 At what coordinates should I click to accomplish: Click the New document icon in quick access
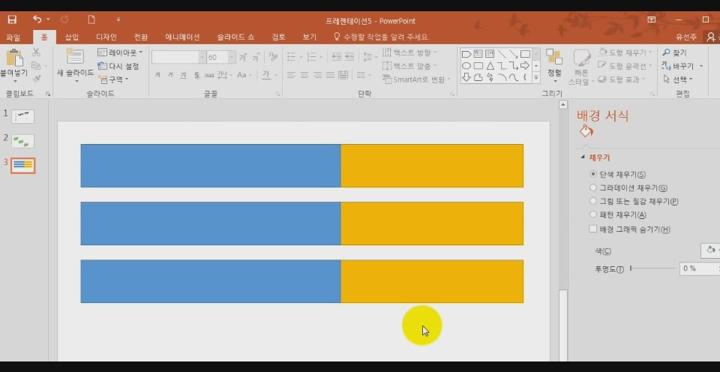pos(91,19)
